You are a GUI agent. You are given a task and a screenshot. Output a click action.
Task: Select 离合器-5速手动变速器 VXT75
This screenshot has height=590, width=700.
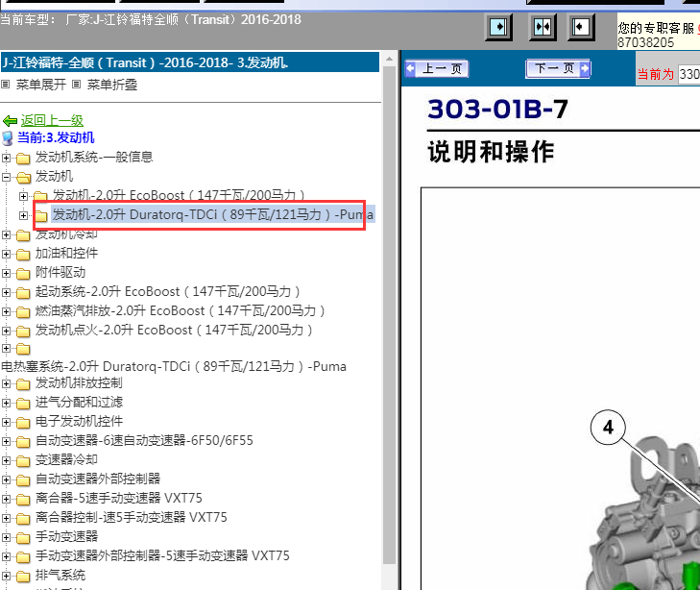[x=119, y=498]
